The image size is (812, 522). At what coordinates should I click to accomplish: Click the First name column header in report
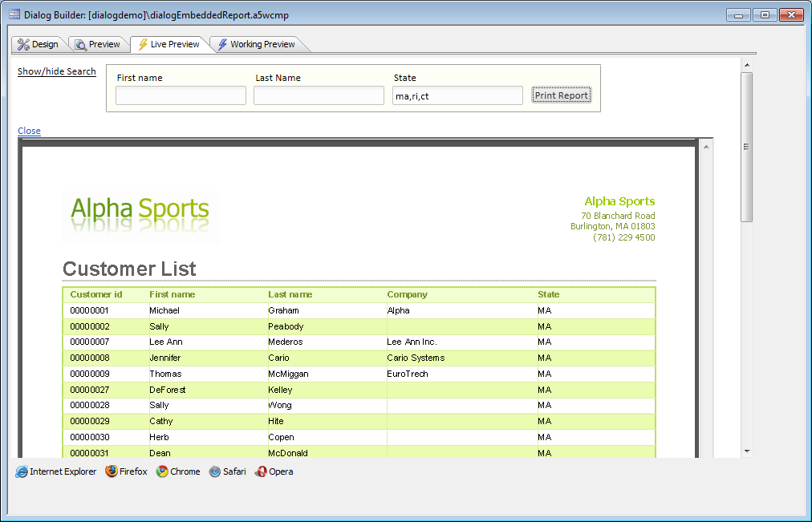pos(172,294)
